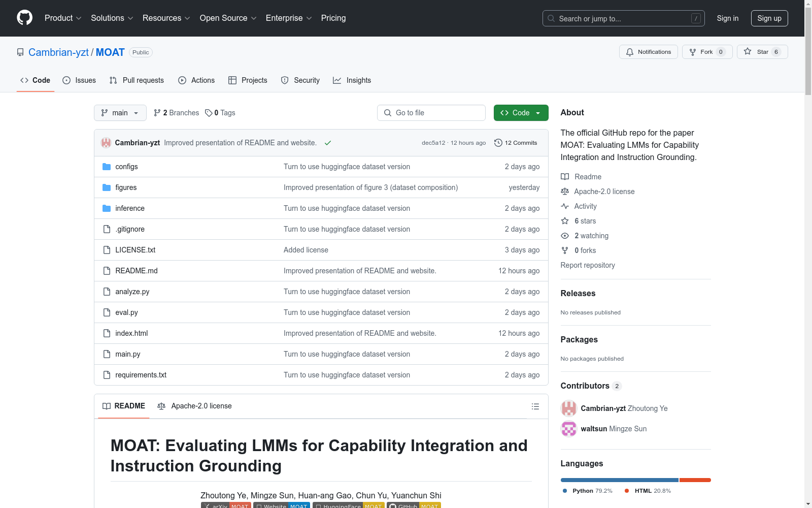Switch to Apache-2.0 license tab
Screen dimensions: 812x508
tap(194, 406)
